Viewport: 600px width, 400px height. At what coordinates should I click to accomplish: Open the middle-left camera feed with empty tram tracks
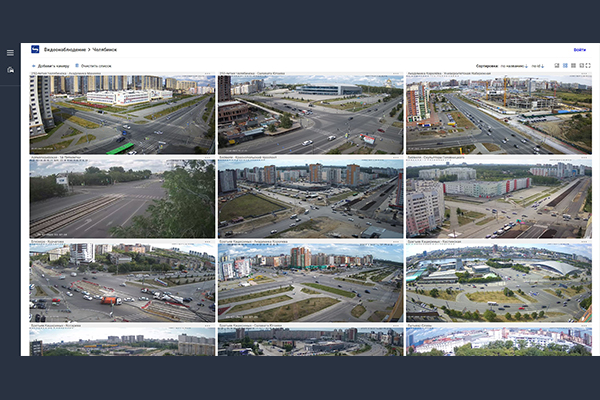122,200
